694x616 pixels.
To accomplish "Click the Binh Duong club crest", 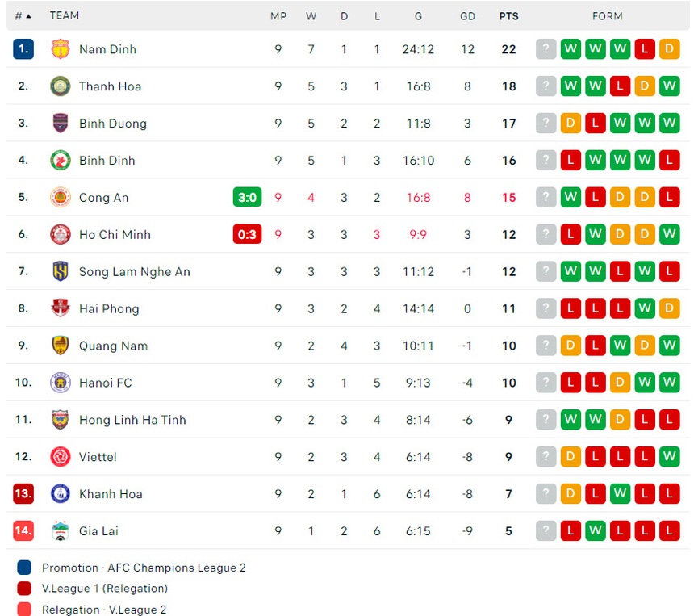I will click(60, 124).
